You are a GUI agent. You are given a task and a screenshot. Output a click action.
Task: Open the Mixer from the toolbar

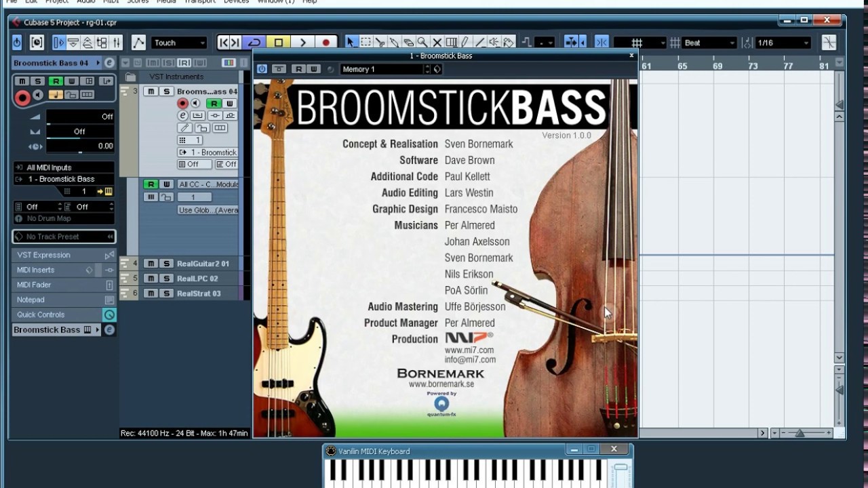[x=116, y=43]
